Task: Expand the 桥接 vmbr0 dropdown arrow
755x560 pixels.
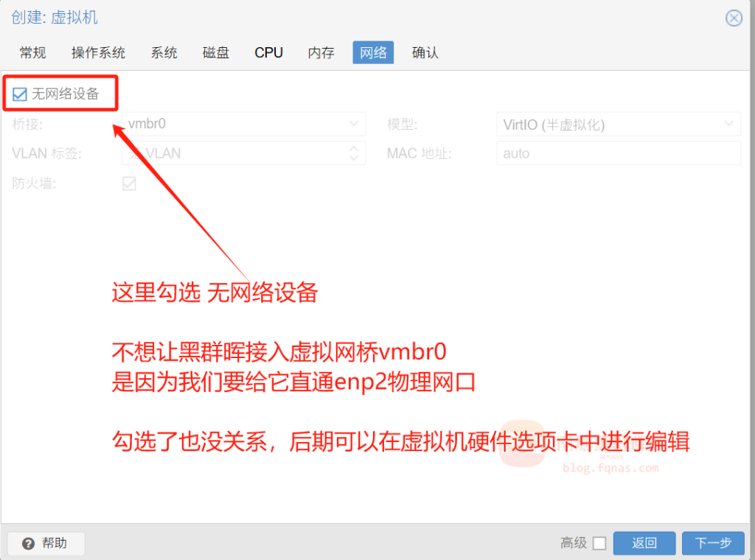Action: [355, 124]
